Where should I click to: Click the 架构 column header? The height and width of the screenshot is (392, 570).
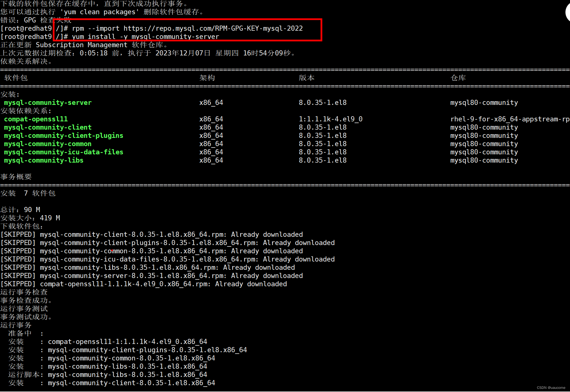pyautogui.click(x=207, y=78)
